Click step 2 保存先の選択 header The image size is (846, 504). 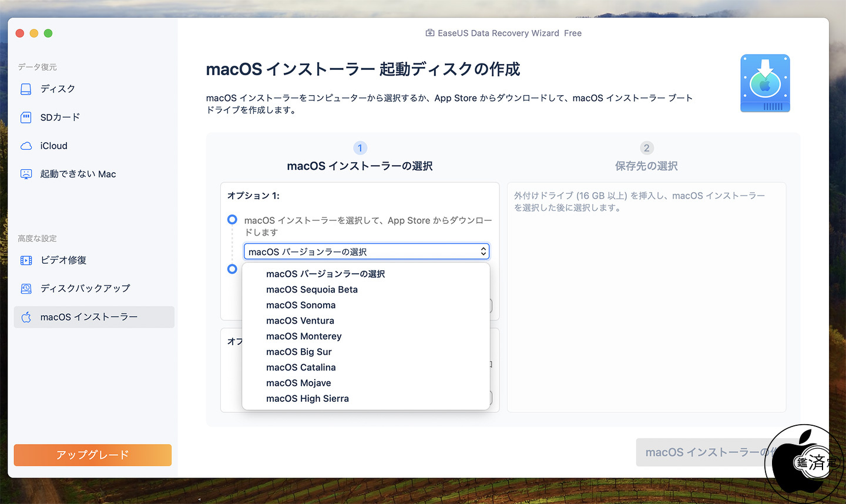pos(646,166)
